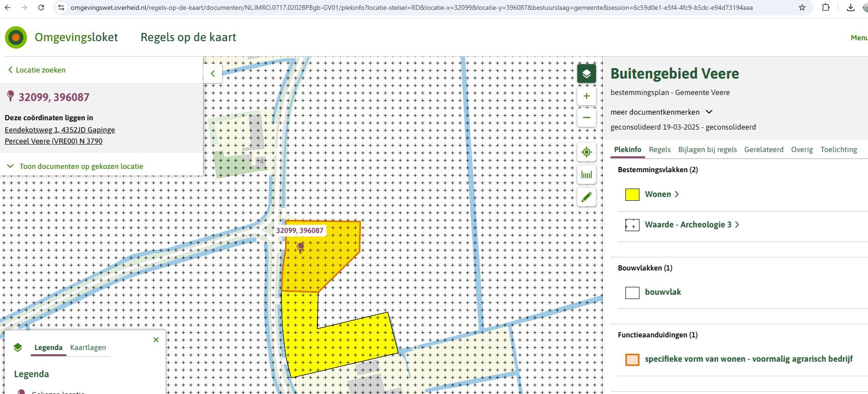Open specifieke vorm van wonen - voormalig agrarisch bedrijf
Image resolution: width=868 pixels, height=394 pixels.
[749, 359]
